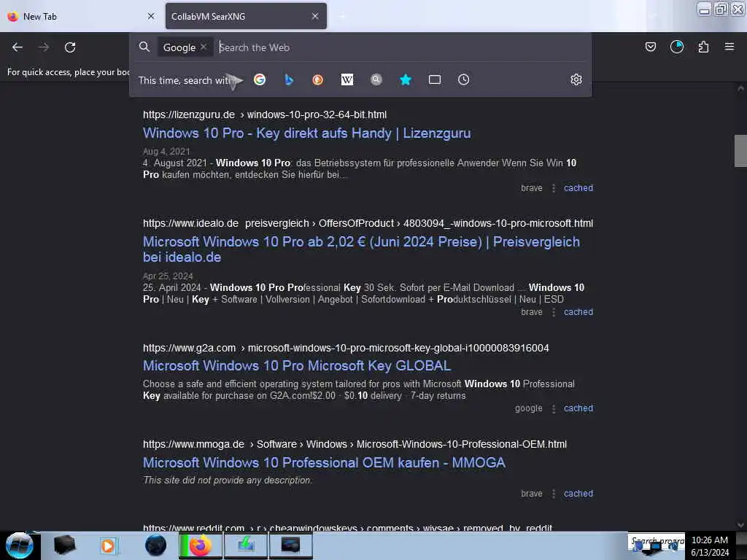Viewport: 747px width, 560px height.
Task: Click scrollbar down arrow
Action: 740,525
